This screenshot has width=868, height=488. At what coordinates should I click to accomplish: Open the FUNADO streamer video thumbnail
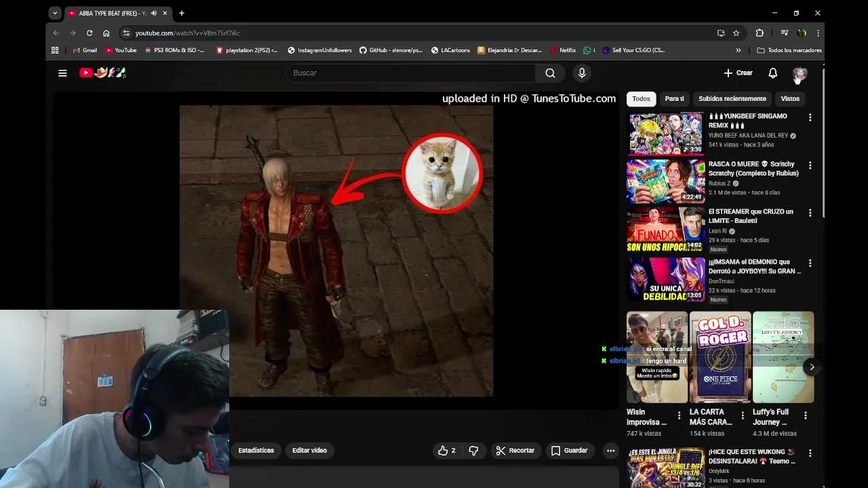tap(666, 229)
